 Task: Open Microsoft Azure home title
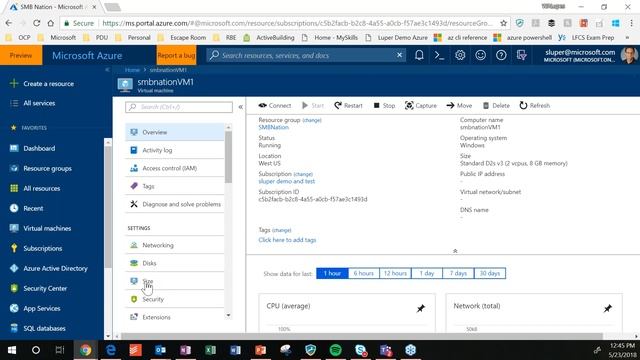click(87, 56)
